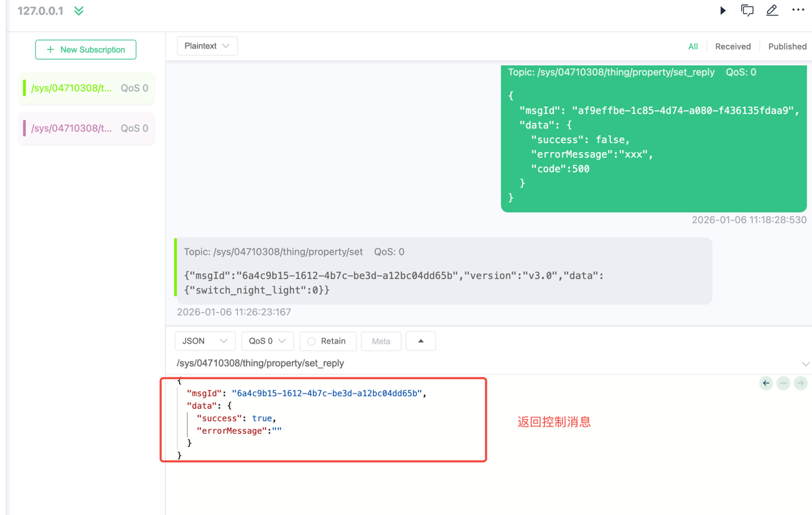Switch to the Received messages tab

732,47
